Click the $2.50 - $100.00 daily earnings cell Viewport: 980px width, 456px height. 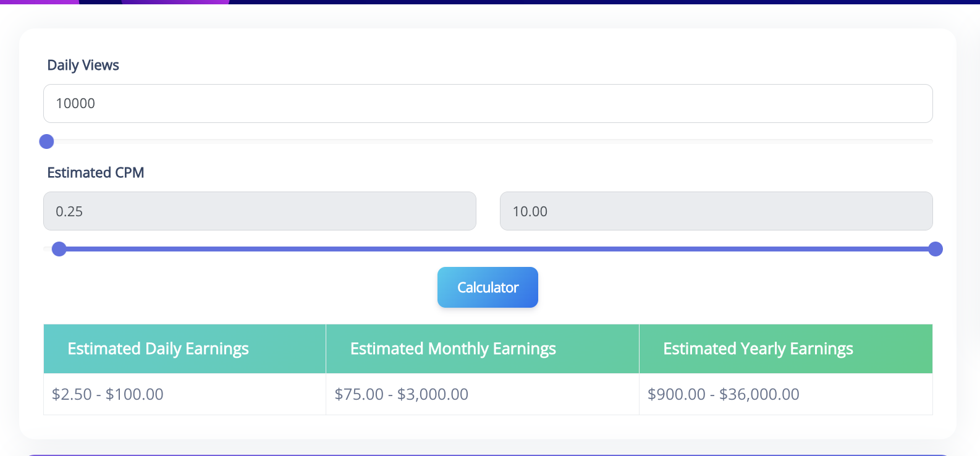tap(108, 394)
